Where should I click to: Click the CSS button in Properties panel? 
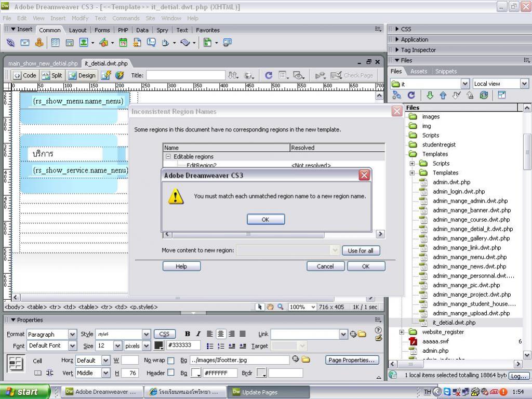coord(165,334)
